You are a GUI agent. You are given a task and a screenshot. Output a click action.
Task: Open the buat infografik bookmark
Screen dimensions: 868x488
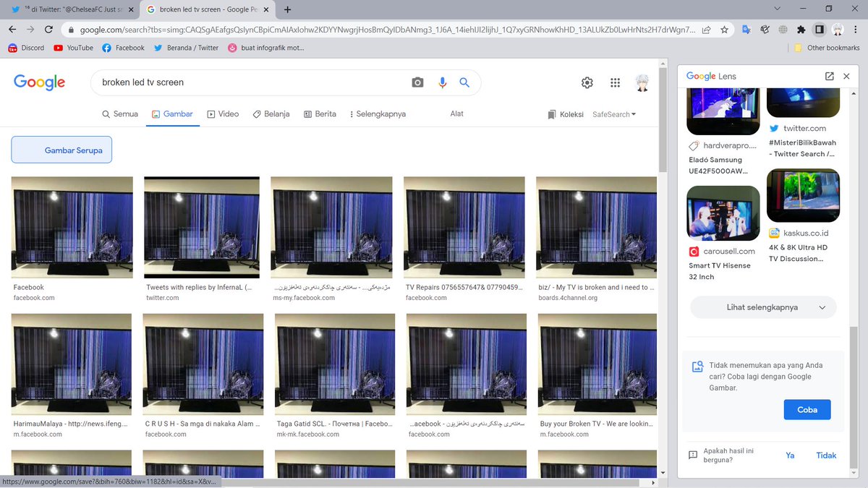[x=265, y=48]
